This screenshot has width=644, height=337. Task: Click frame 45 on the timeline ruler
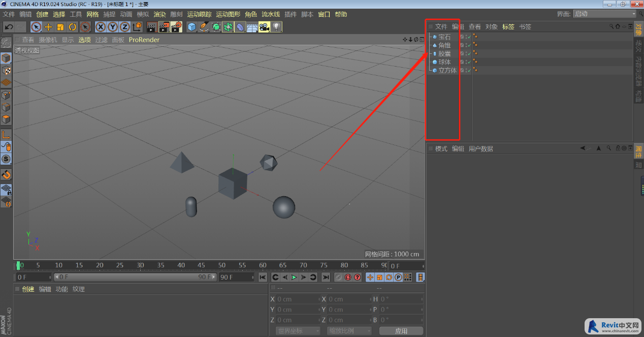(201, 265)
